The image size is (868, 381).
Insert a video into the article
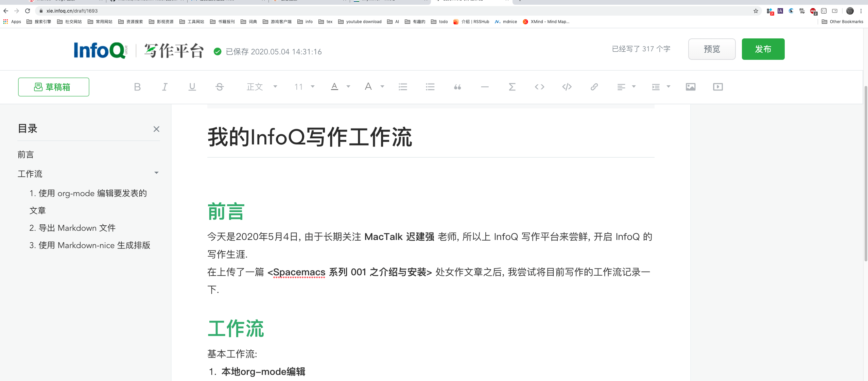coord(718,87)
